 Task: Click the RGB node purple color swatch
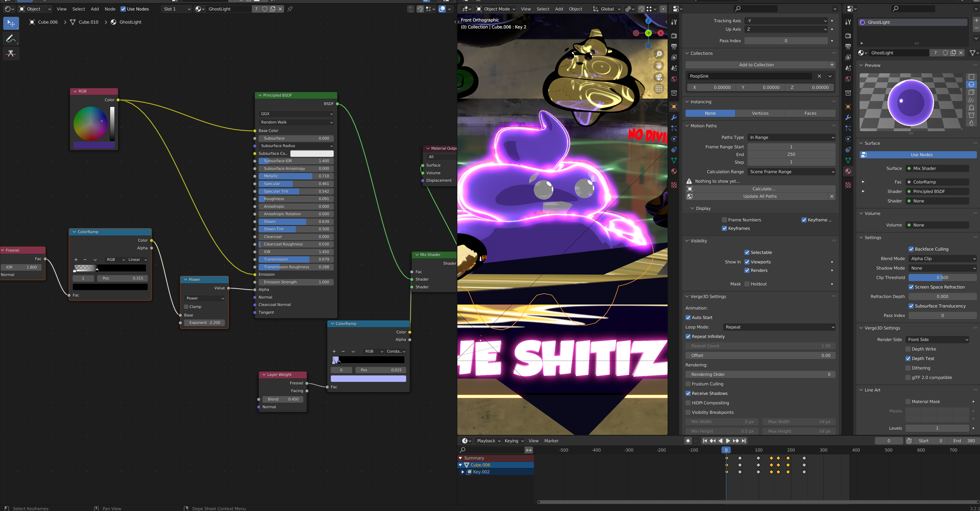pos(94,145)
